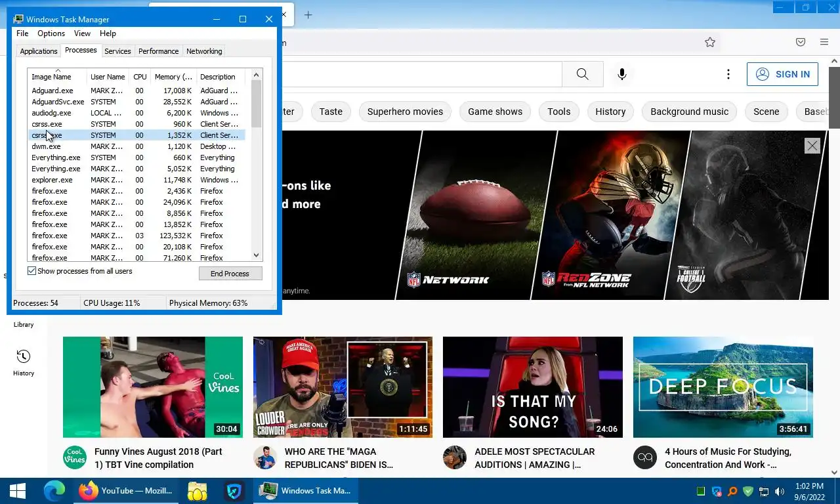Click the green CPU meter tray icon
Image resolution: width=840 pixels, height=504 pixels.
pyautogui.click(x=701, y=491)
